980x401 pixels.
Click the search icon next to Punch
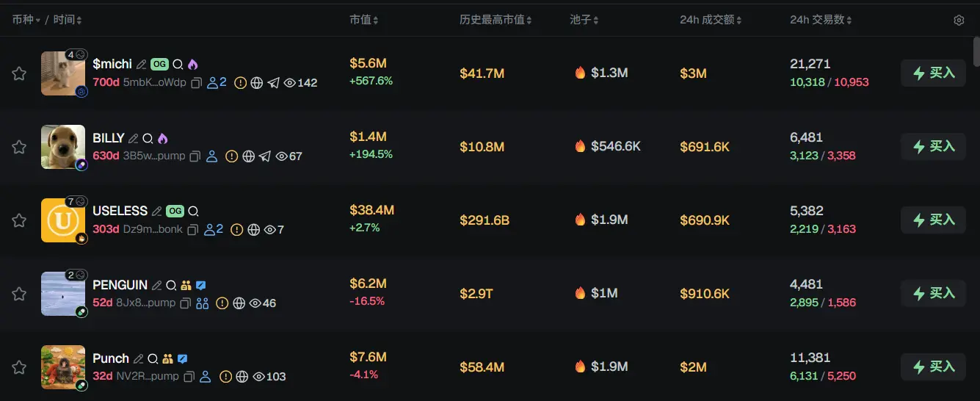153,359
